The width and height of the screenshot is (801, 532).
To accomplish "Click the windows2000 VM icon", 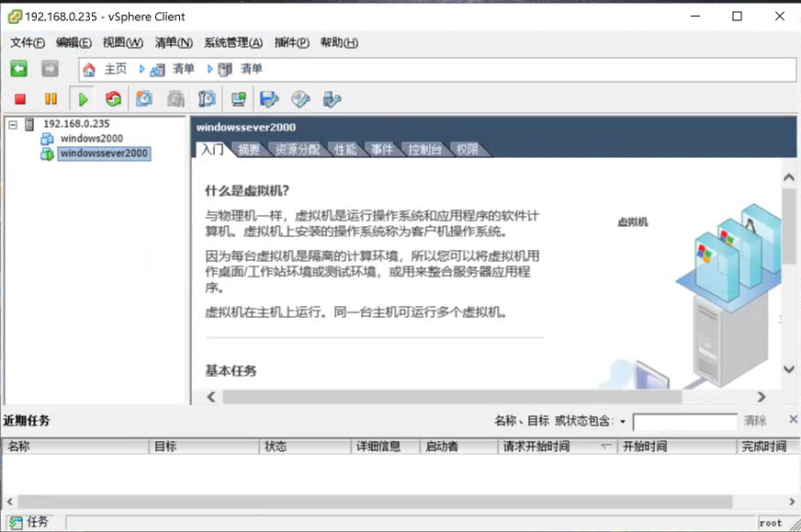I will (47, 139).
